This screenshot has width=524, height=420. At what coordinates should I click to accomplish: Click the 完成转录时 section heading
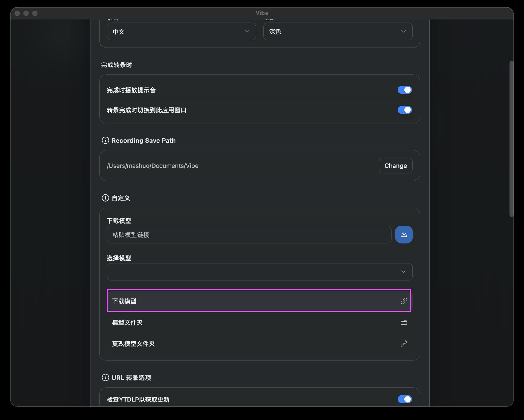pyautogui.click(x=117, y=65)
